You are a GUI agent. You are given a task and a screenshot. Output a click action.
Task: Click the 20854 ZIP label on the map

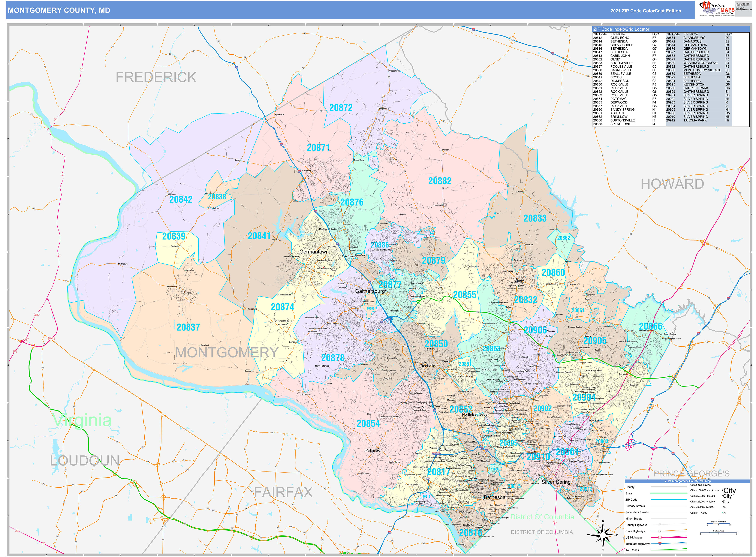pyautogui.click(x=368, y=424)
